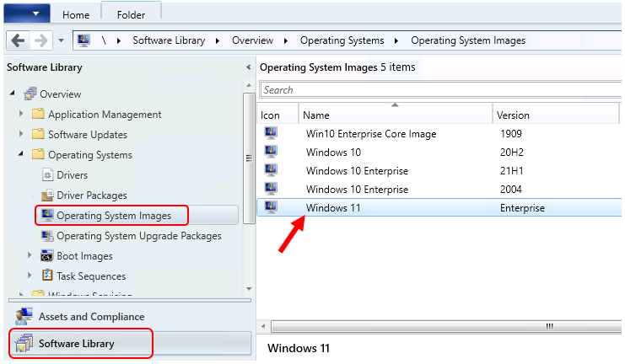Collapse the Software Library navigation pane
625x364 pixels.
(248, 67)
